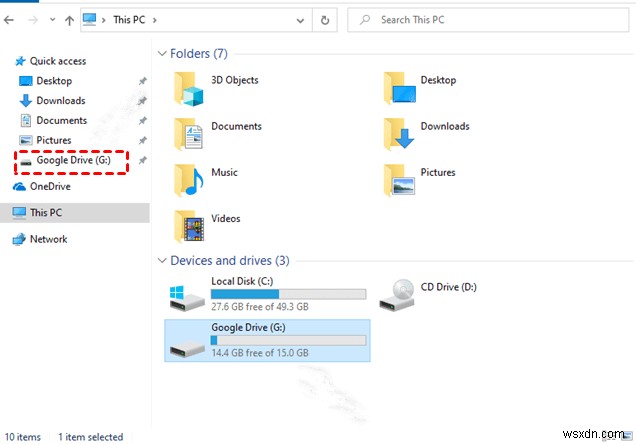Click the pin icon next to Google Drive (G:)
This screenshot has width=636, height=444.
click(142, 160)
